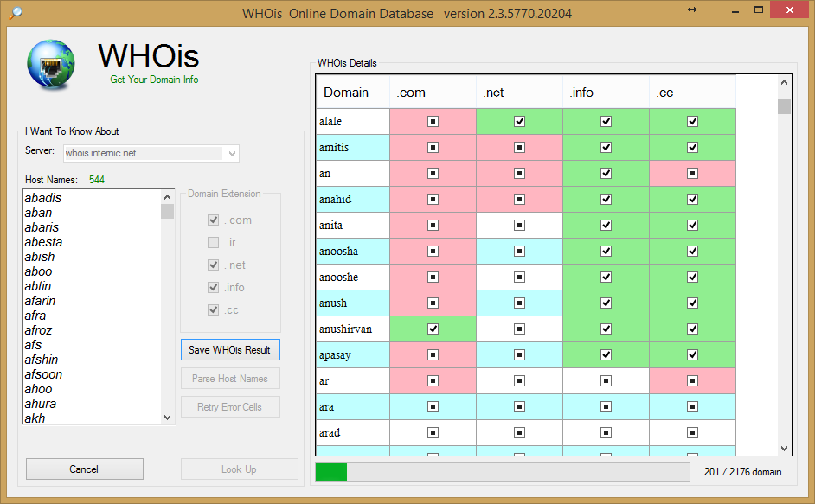This screenshot has height=504, width=815.
Task: Click the Domain column header
Action: tap(353, 92)
